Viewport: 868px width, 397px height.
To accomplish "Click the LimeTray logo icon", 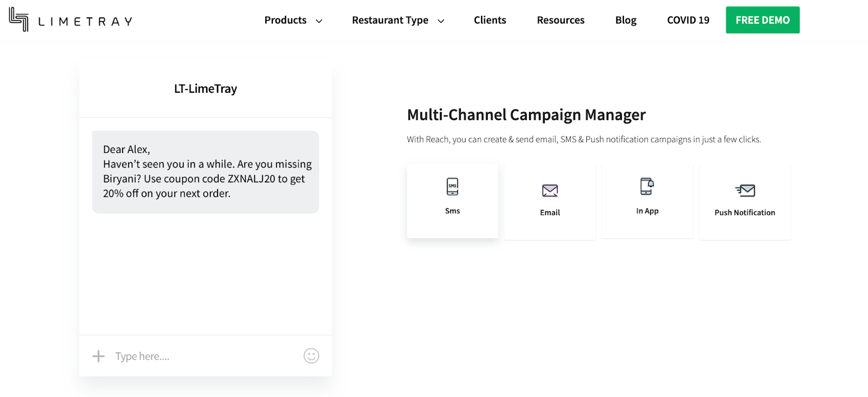I will point(19,20).
